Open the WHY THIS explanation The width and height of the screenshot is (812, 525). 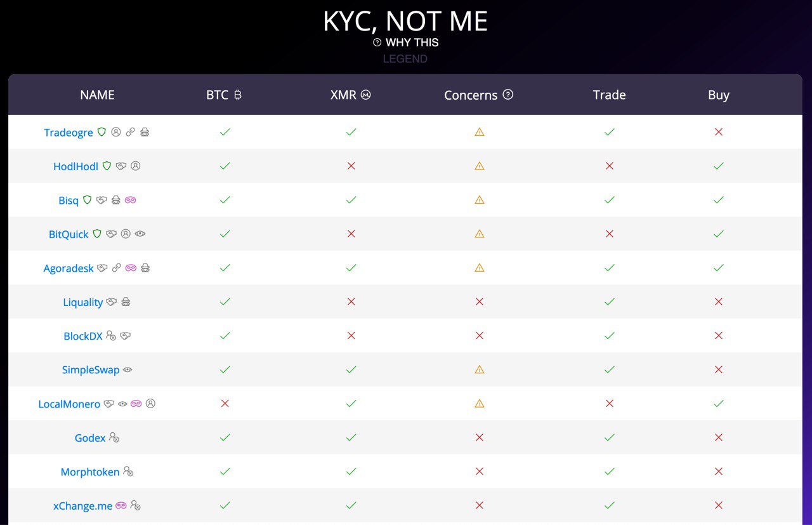point(412,43)
